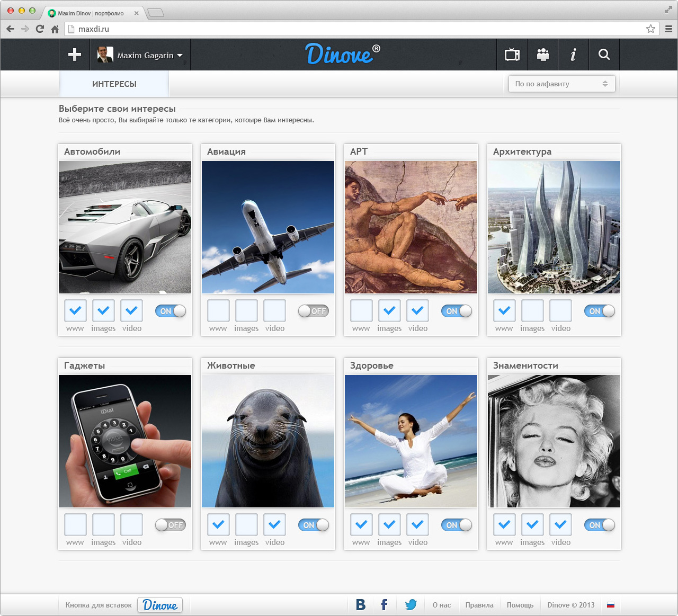Check images for Животные
Image resolution: width=678 pixels, height=616 pixels.
pyautogui.click(x=246, y=525)
